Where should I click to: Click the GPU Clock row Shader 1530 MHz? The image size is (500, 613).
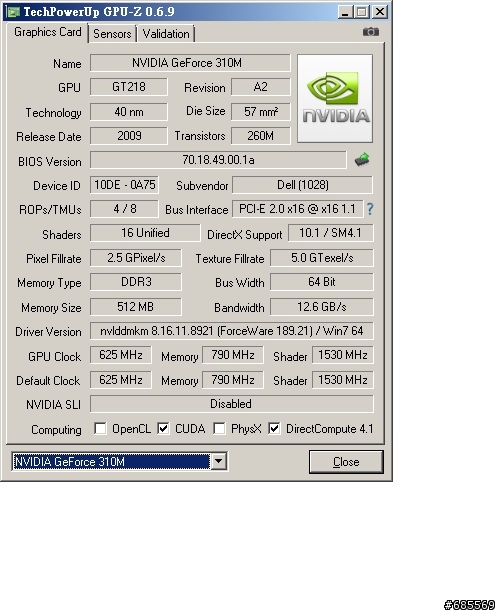pos(343,355)
